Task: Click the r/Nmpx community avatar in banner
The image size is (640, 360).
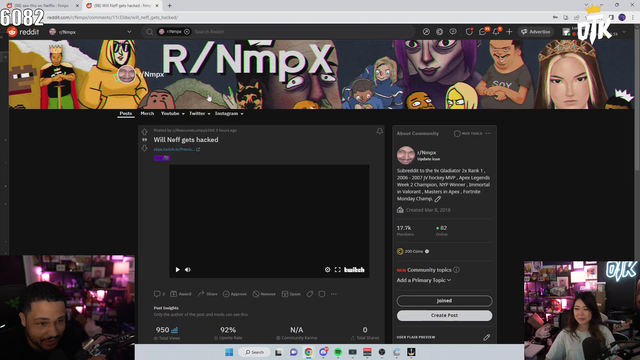Action: pos(127,74)
